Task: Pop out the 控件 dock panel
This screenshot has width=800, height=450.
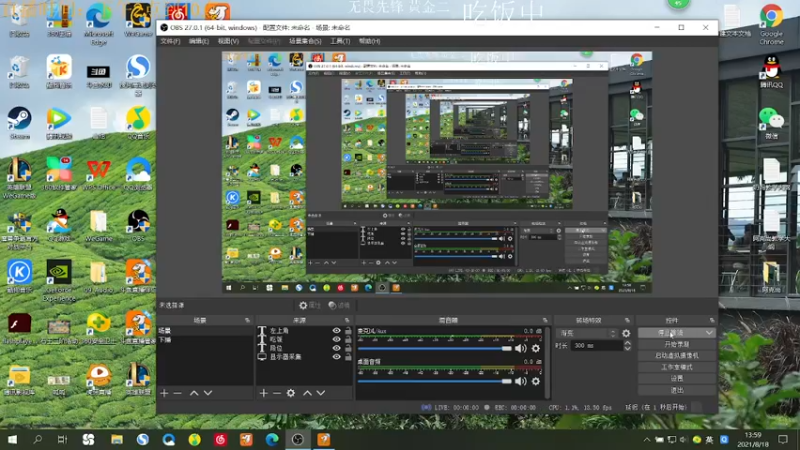Action: [x=712, y=320]
